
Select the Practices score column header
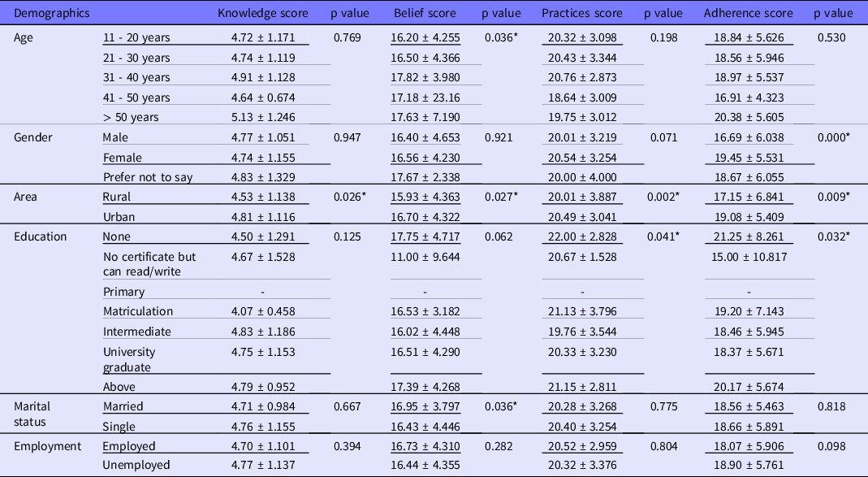click(x=581, y=14)
